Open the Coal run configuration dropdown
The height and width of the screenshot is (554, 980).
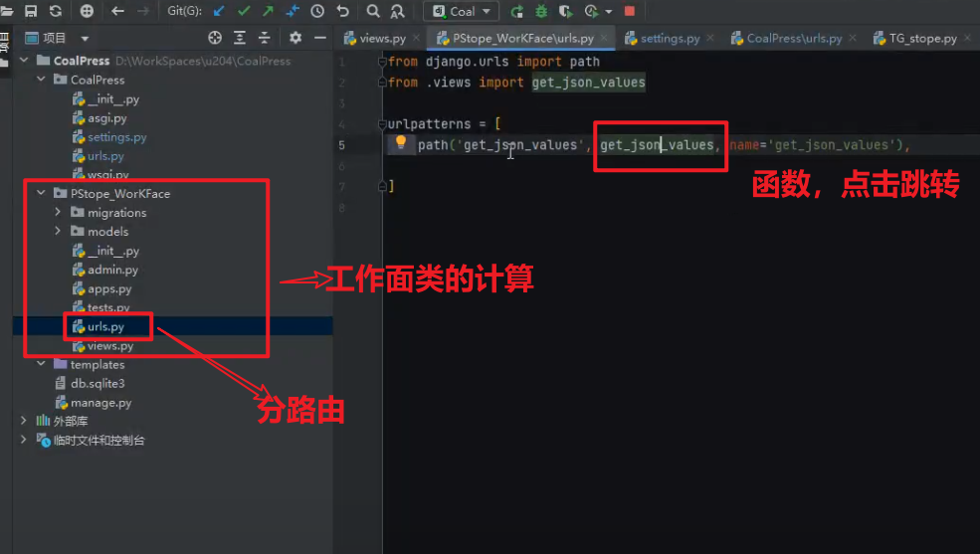[462, 11]
